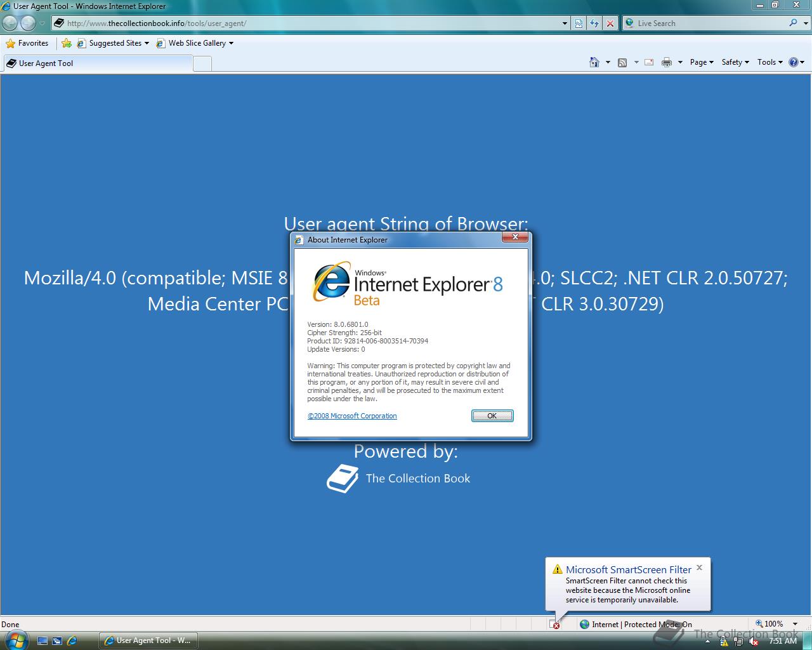Viewport: 812px width, 650px height.
Task: Open the Favorites star button
Action: tap(27, 43)
